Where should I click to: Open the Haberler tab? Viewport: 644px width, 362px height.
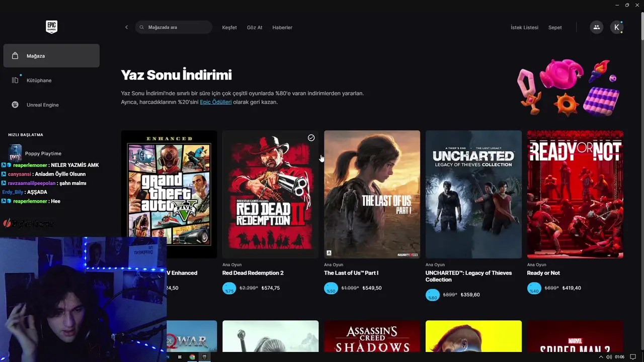click(282, 28)
